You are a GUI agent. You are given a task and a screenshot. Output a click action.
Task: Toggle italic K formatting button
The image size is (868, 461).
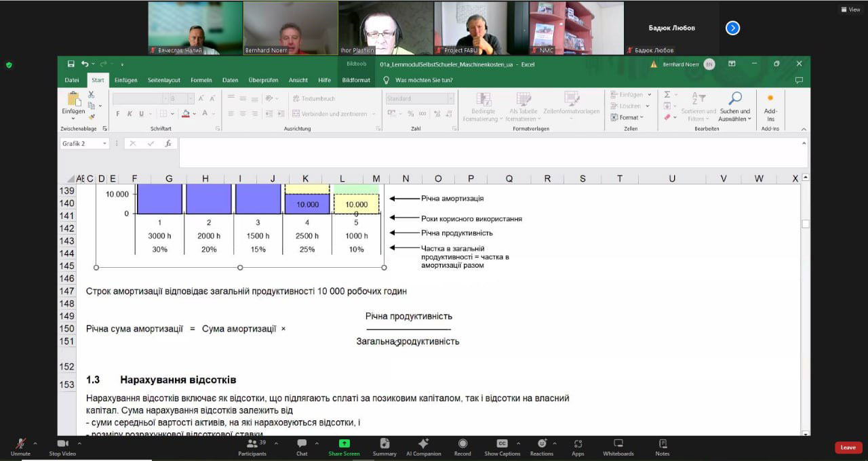pyautogui.click(x=129, y=114)
